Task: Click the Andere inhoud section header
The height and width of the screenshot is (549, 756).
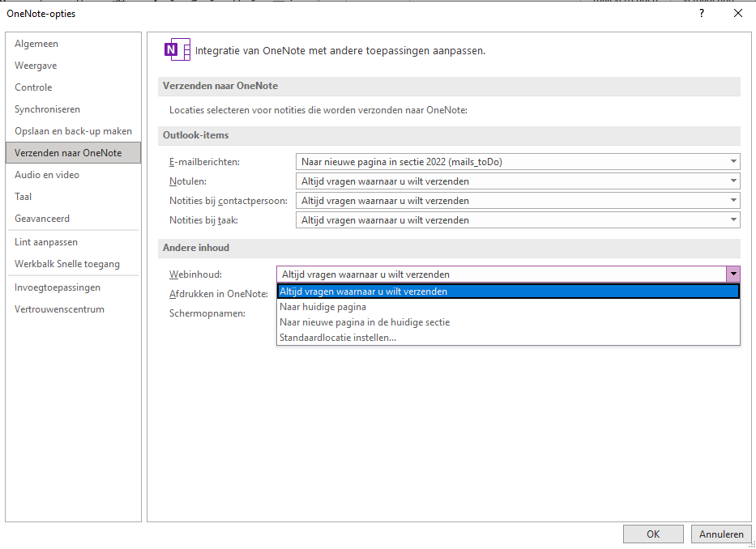Action: [196, 248]
